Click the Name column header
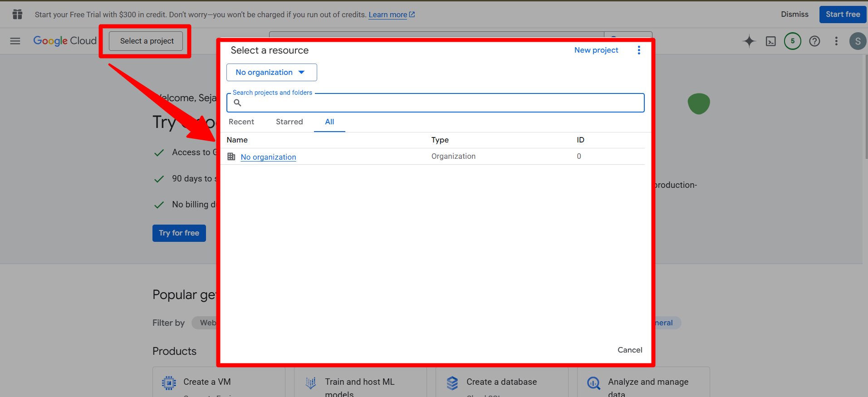This screenshot has height=397, width=868. pos(237,140)
